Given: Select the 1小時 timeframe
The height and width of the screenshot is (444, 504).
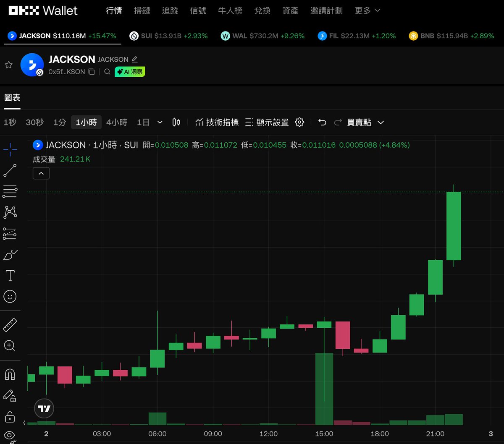Looking at the screenshot, I should point(86,122).
